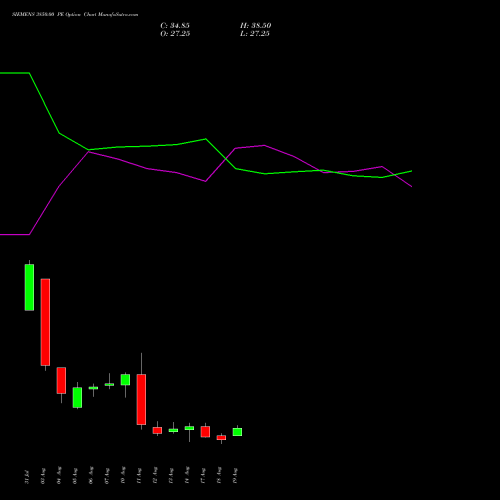The width and height of the screenshot is (500, 500).
Task: Click the tall red 03 Aug candlestick
Action: tap(45, 322)
